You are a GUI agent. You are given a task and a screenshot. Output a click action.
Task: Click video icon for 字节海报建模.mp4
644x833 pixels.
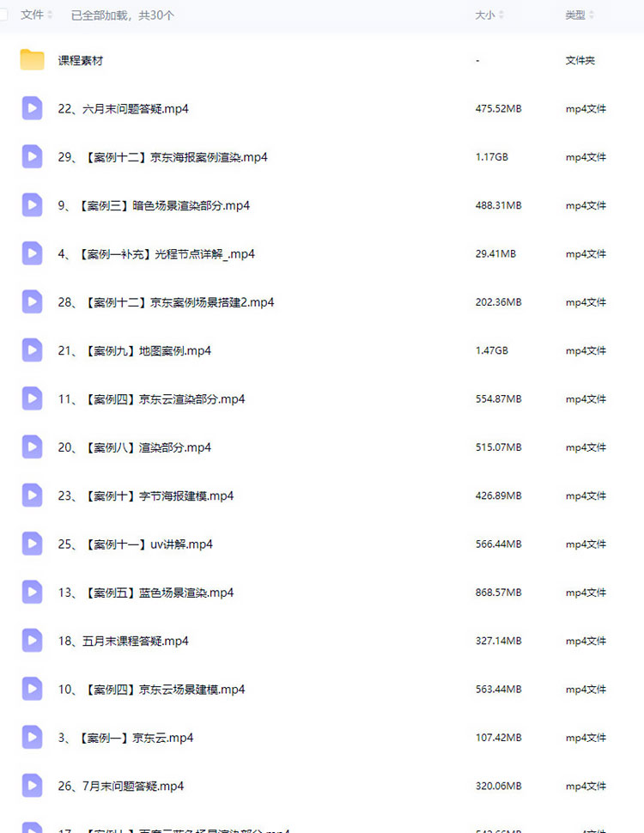pyautogui.click(x=32, y=496)
